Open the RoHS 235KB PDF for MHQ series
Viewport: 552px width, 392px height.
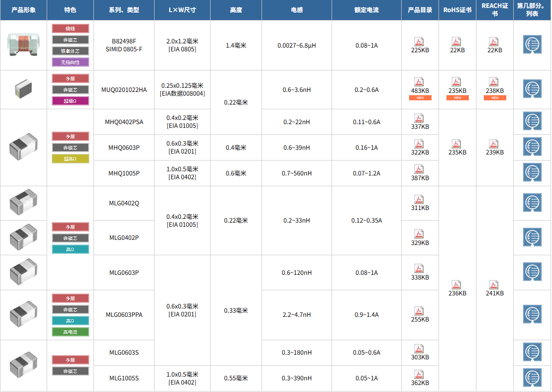456,144
